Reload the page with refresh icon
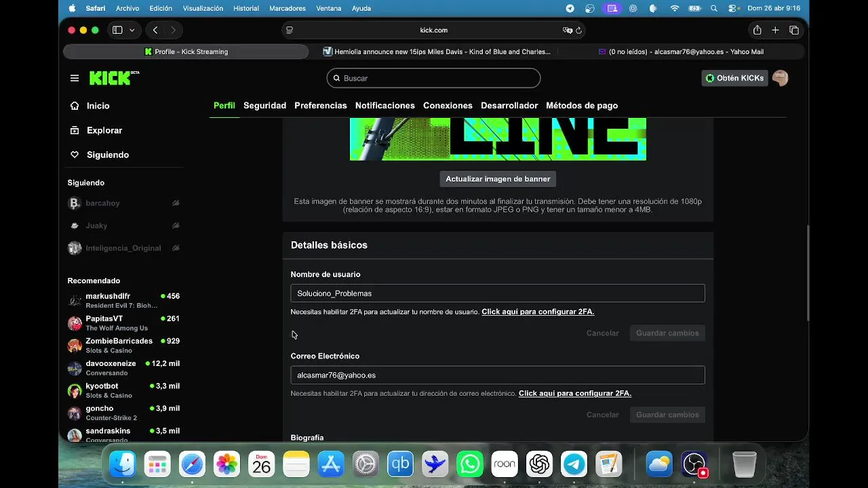 point(578,30)
